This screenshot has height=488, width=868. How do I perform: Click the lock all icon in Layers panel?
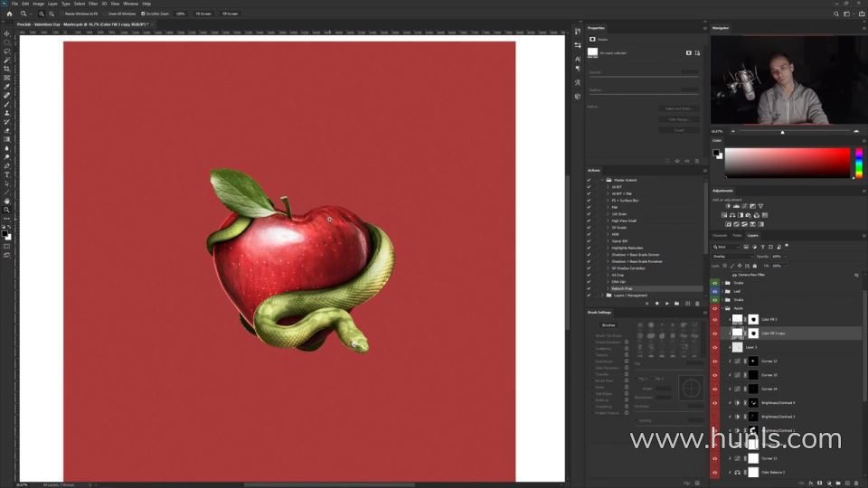pyautogui.click(x=754, y=266)
